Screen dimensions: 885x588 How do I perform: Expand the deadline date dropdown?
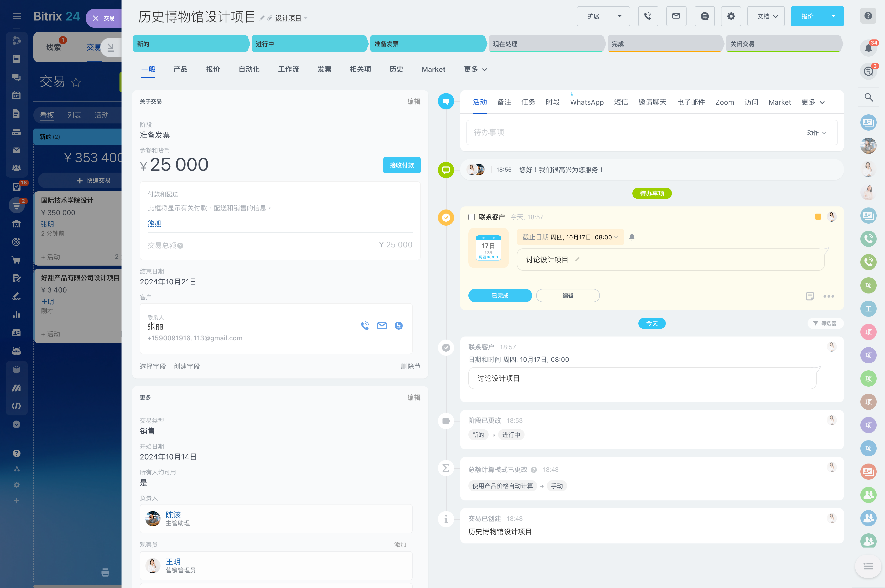coord(616,237)
